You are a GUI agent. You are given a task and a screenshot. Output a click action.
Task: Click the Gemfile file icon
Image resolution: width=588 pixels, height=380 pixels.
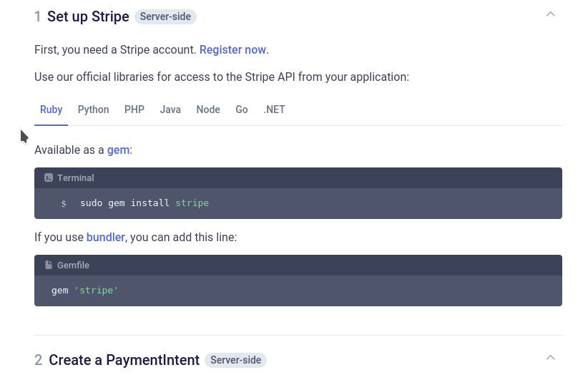click(x=49, y=265)
